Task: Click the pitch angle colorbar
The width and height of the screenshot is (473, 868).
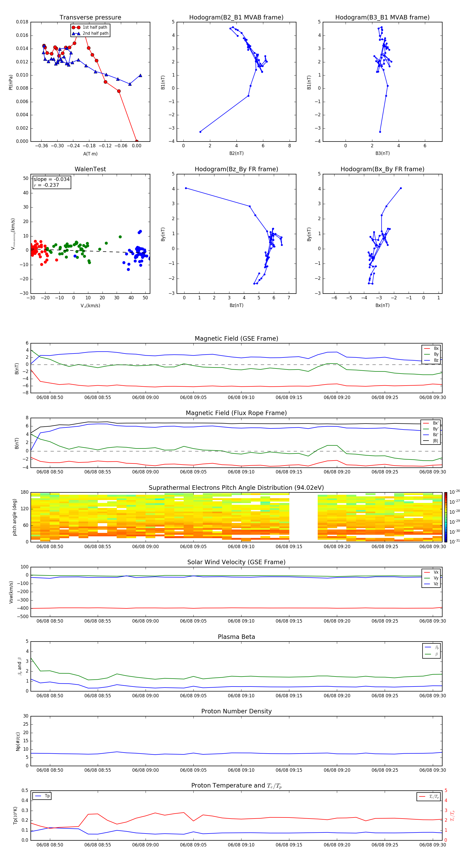Action: click(x=445, y=517)
